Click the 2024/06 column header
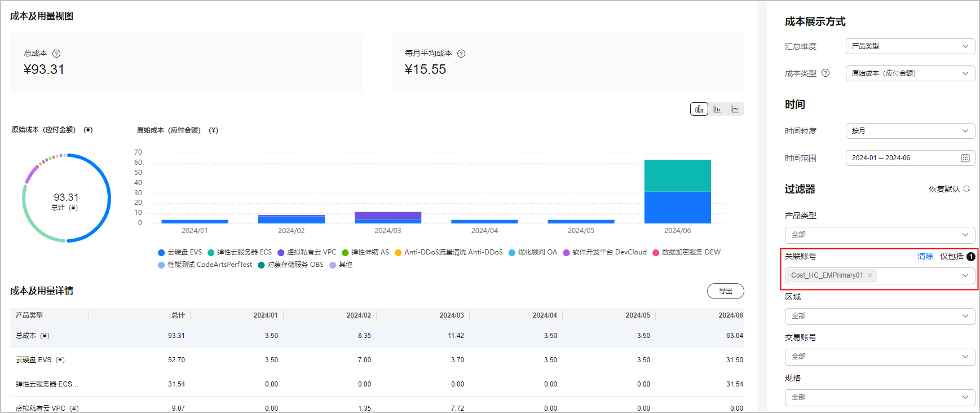This screenshot has width=980, height=413. click(x=731, y=315)
